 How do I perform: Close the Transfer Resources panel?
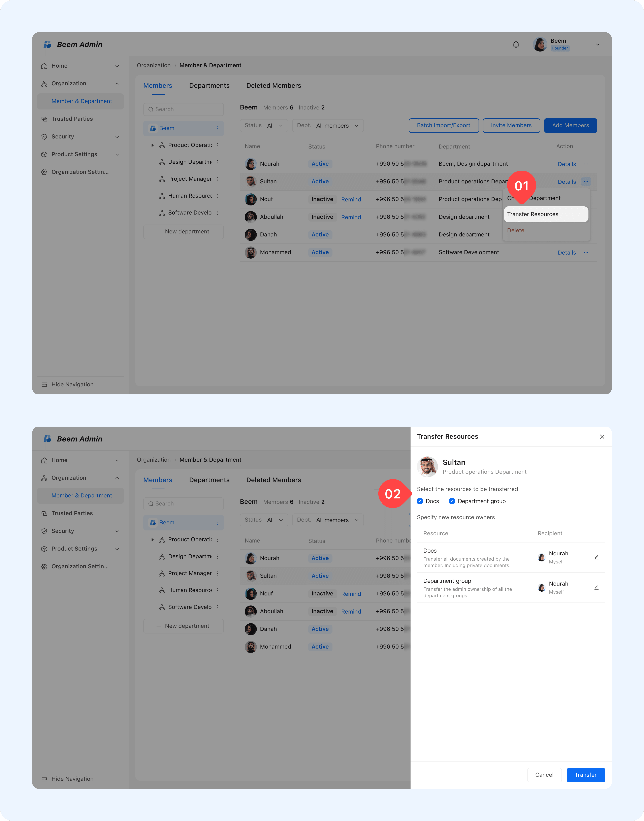pyautogui.click(x=602, y=436)
